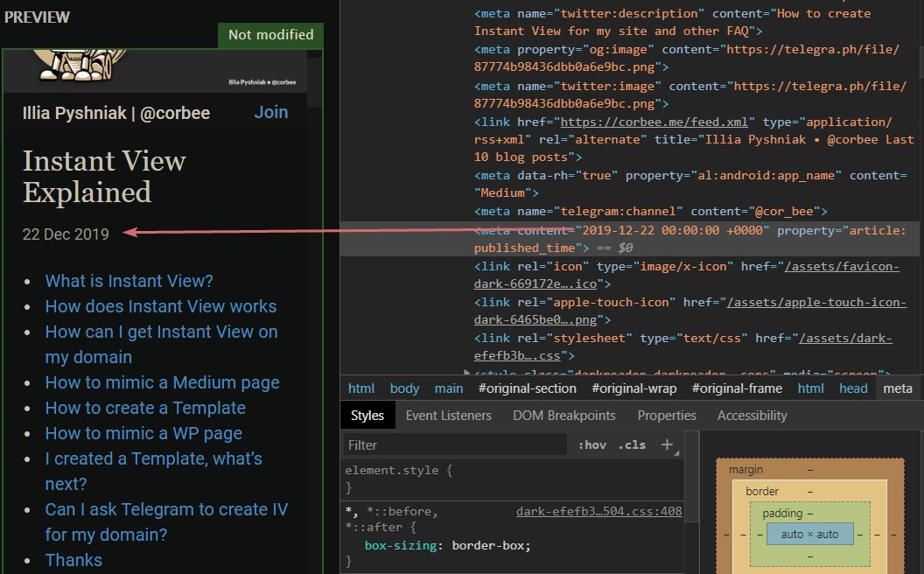Open the dark-efefb3…504.css:408 source link
Screen dimensions: 924x574
[598, 511]
